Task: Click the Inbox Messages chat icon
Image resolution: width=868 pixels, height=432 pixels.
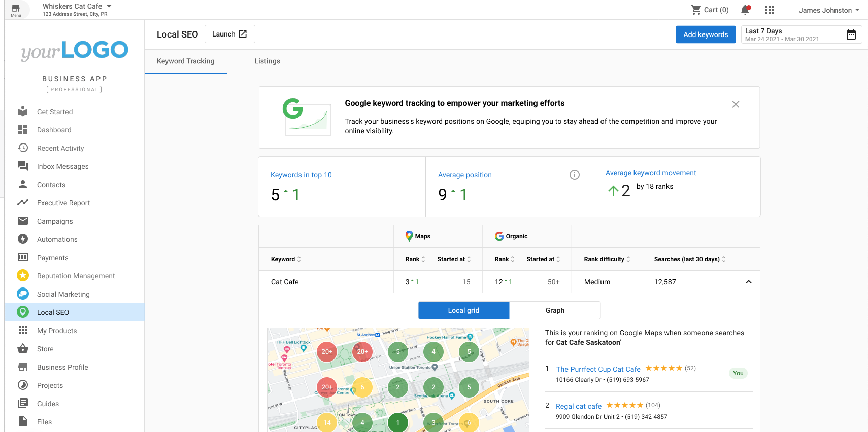Action: click(x=23, y=166)
